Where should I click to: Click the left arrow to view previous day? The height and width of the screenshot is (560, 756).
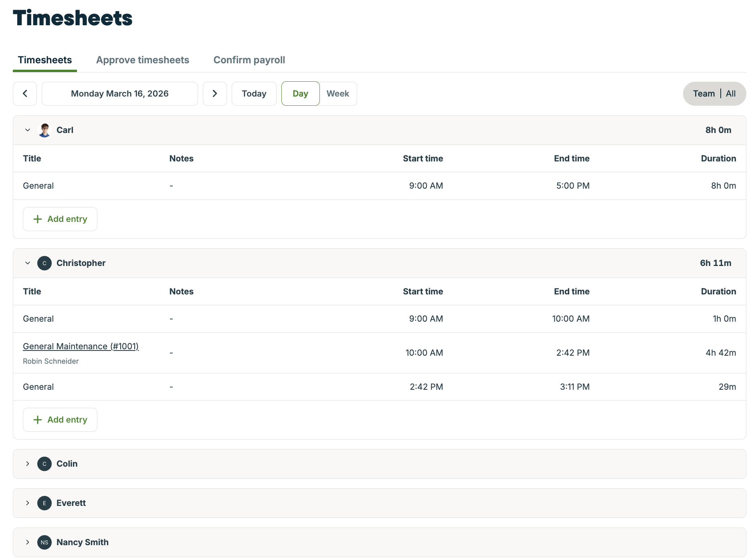[x=25, y=93]
